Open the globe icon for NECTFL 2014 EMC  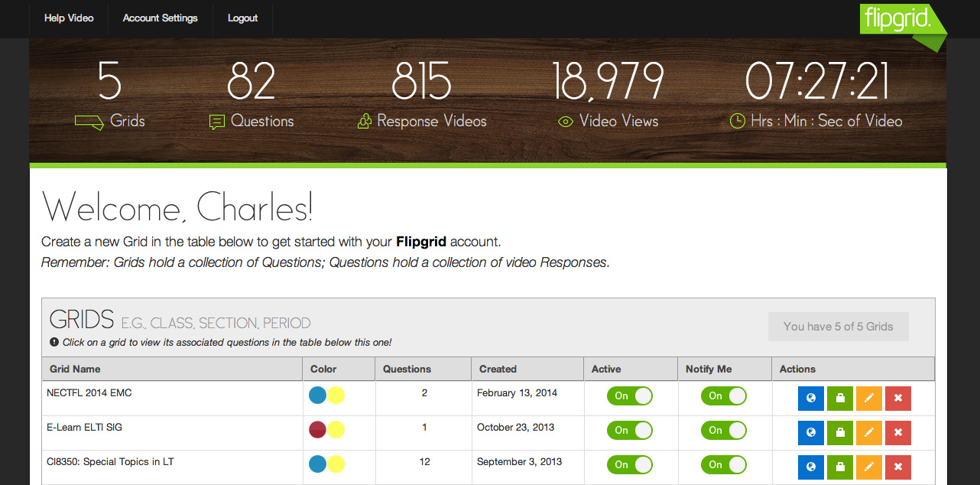click(x=811, y=399)
